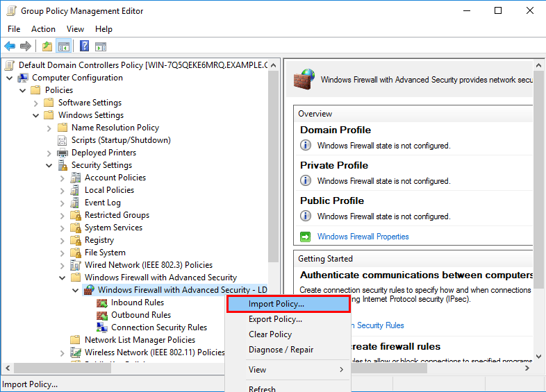Collapse the Policies folder chevron
This screenshot has width=546, height=392.
point(23,90)
